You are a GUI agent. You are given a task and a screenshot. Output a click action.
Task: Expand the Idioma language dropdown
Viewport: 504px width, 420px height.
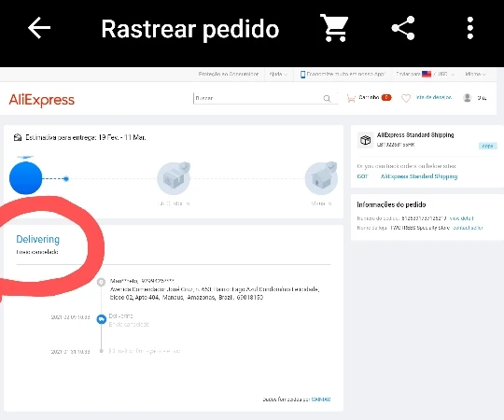[475, 75]
